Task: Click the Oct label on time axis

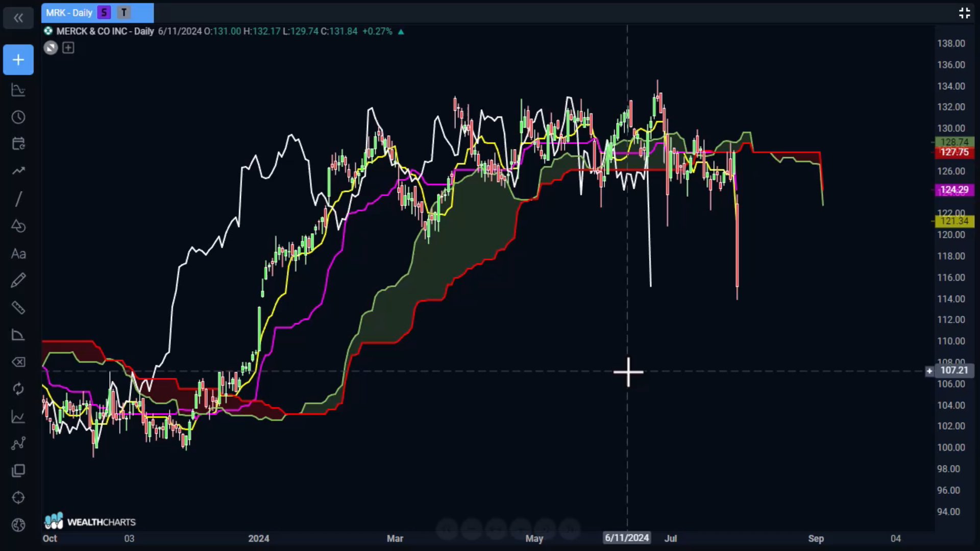Action: point(50,538)
